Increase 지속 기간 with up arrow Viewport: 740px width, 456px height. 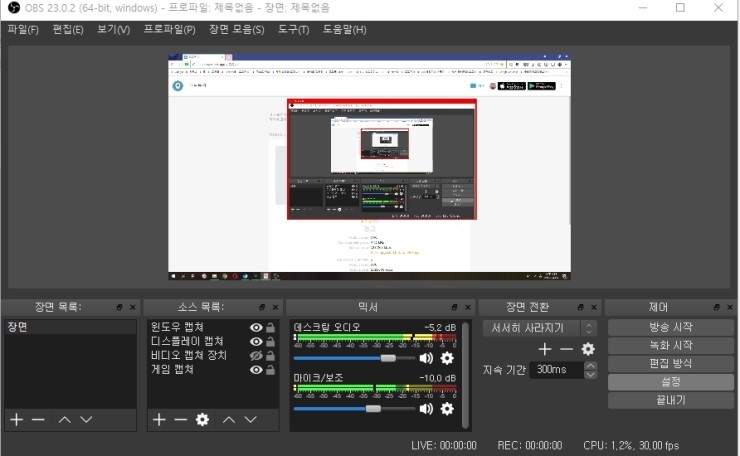point(590,365)
